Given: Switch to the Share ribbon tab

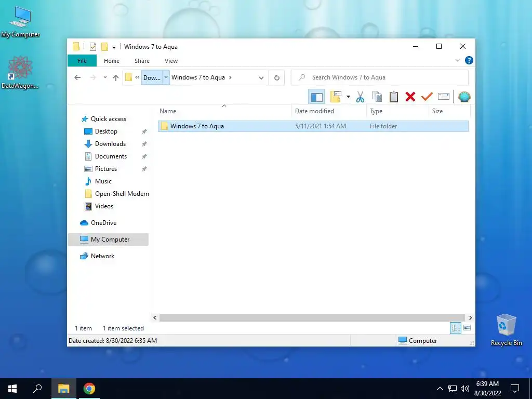Looking at the screenshot, I should click(x=142, y=61).
